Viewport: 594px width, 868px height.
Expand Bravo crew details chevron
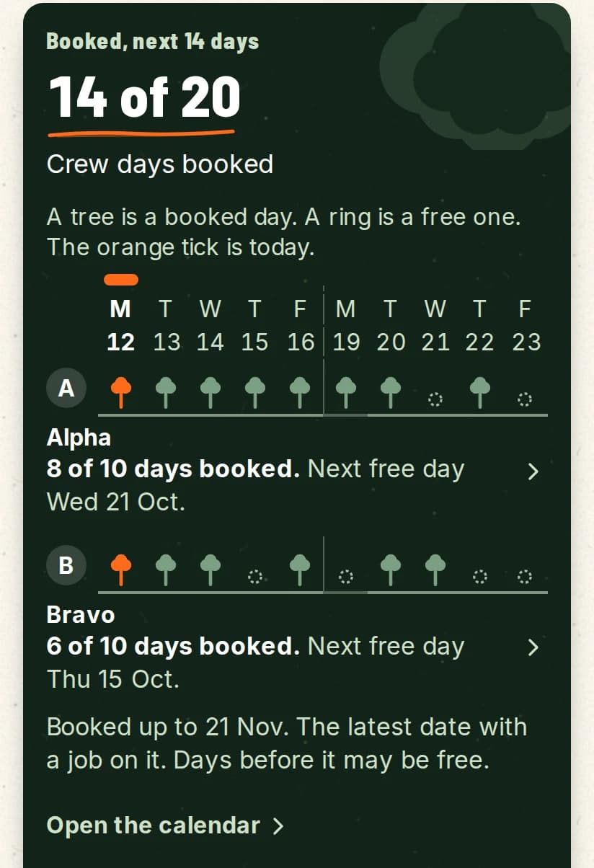pos(533,647)
